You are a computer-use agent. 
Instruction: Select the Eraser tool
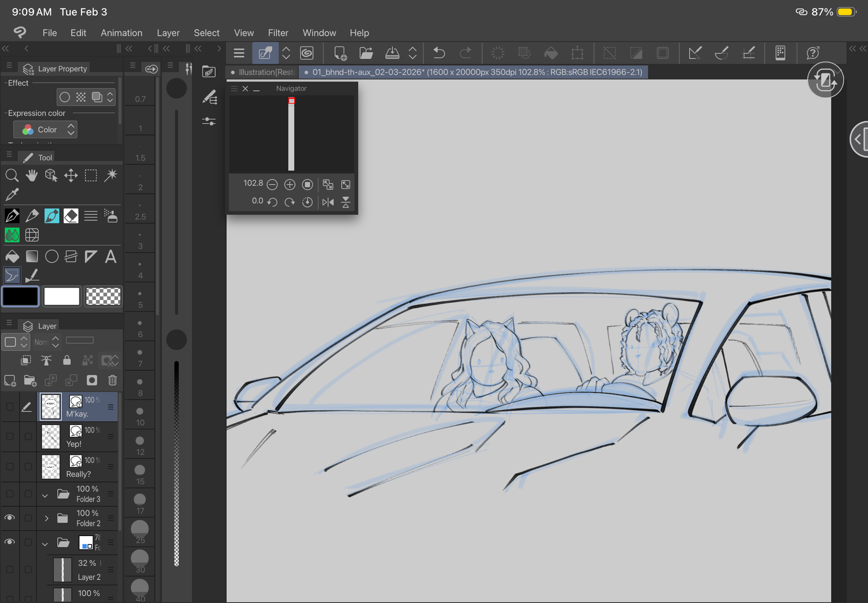[71, 216]
